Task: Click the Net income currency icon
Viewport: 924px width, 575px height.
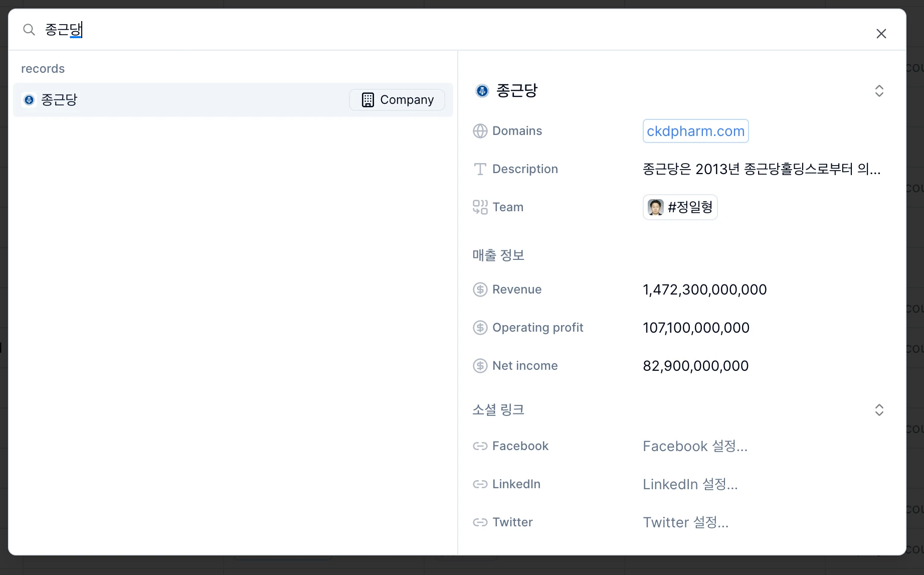Action: tap(480, 366)
